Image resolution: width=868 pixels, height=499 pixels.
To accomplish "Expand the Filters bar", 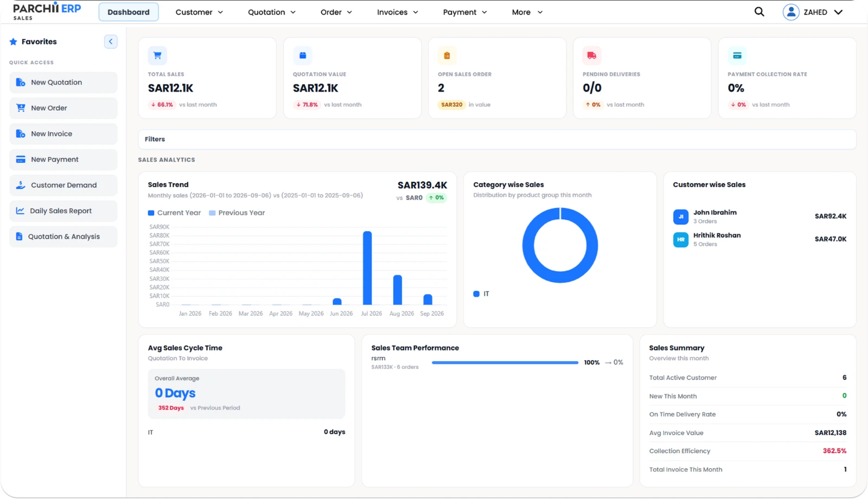I will tap(497, 139).
